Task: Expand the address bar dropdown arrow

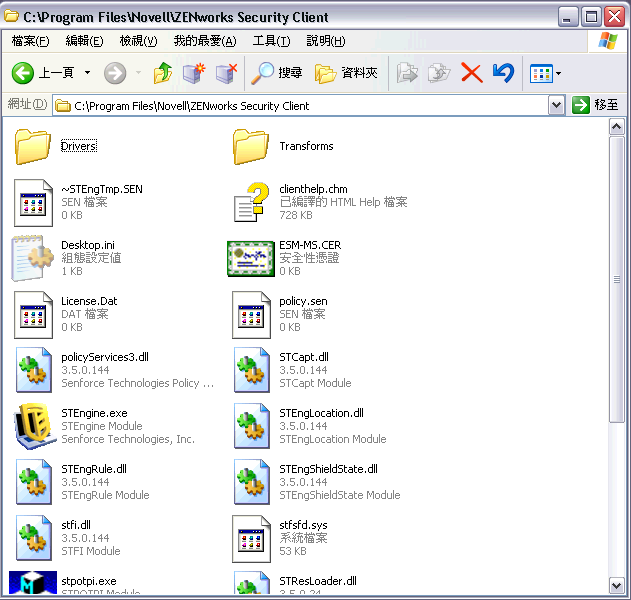Action: (557, 106)
